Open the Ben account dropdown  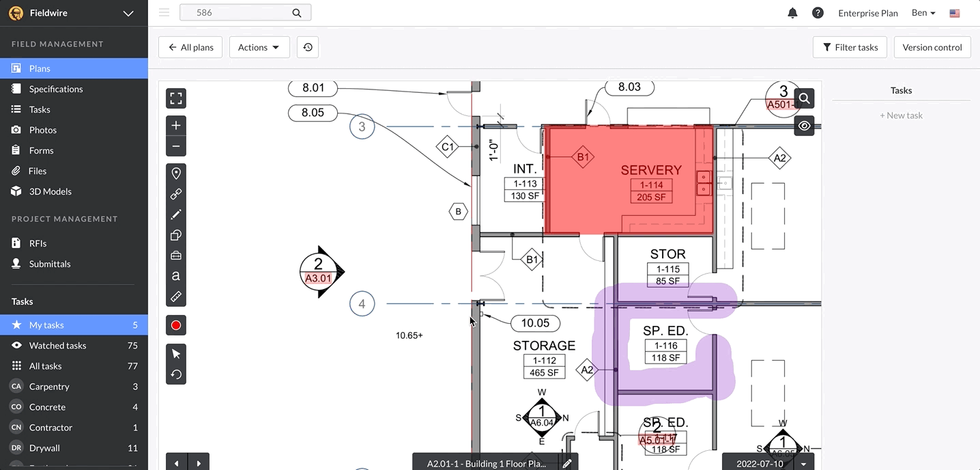923,12
